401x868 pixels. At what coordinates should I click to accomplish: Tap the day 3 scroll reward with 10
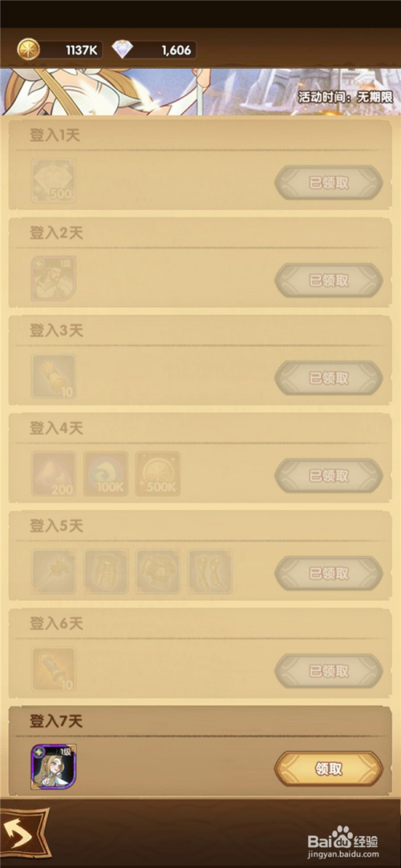click(53, 377)
